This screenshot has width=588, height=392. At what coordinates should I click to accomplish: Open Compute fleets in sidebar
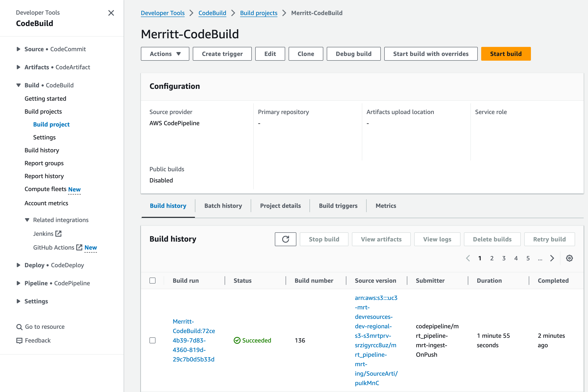45,189
